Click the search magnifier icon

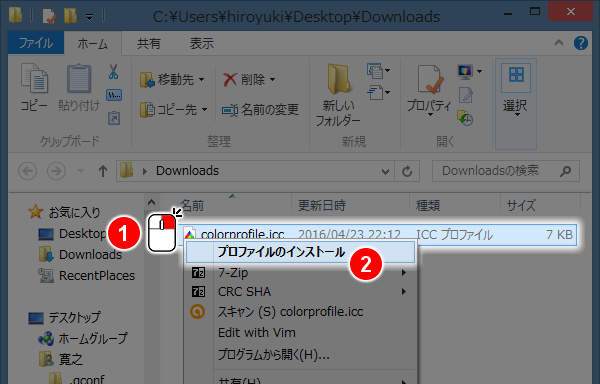(566, 171)
